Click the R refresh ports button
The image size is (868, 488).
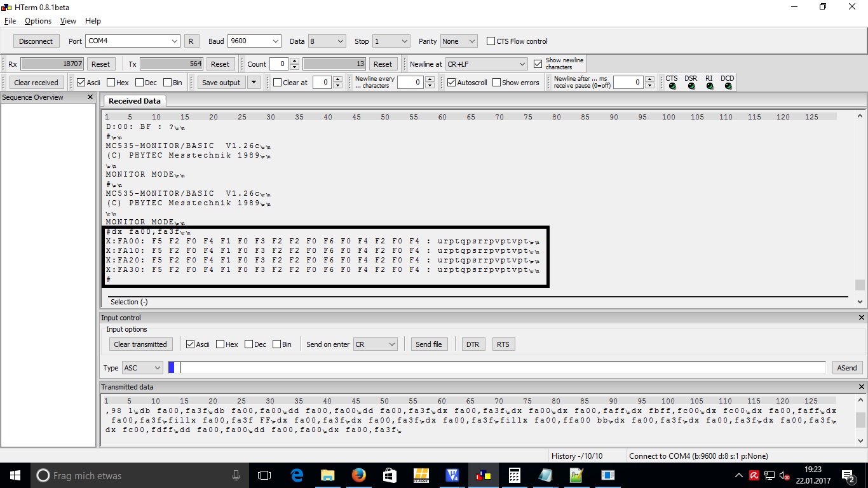click(x=191, y=41)
